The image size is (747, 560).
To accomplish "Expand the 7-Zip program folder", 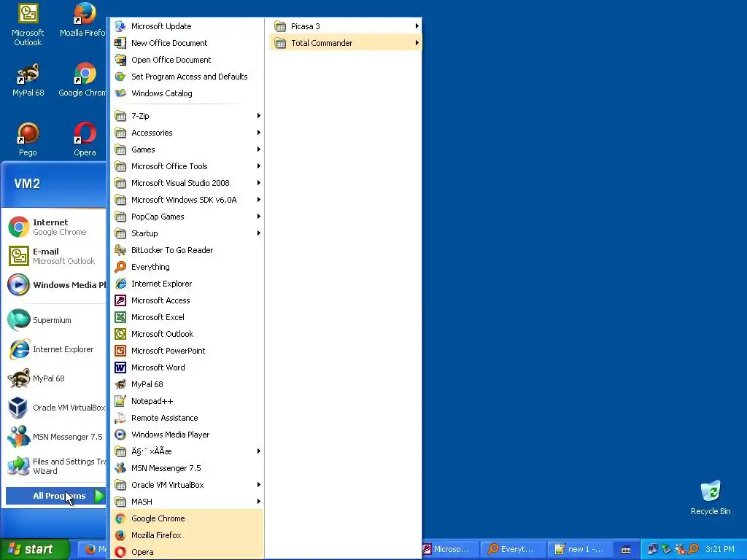I will [x=187, y=116].
